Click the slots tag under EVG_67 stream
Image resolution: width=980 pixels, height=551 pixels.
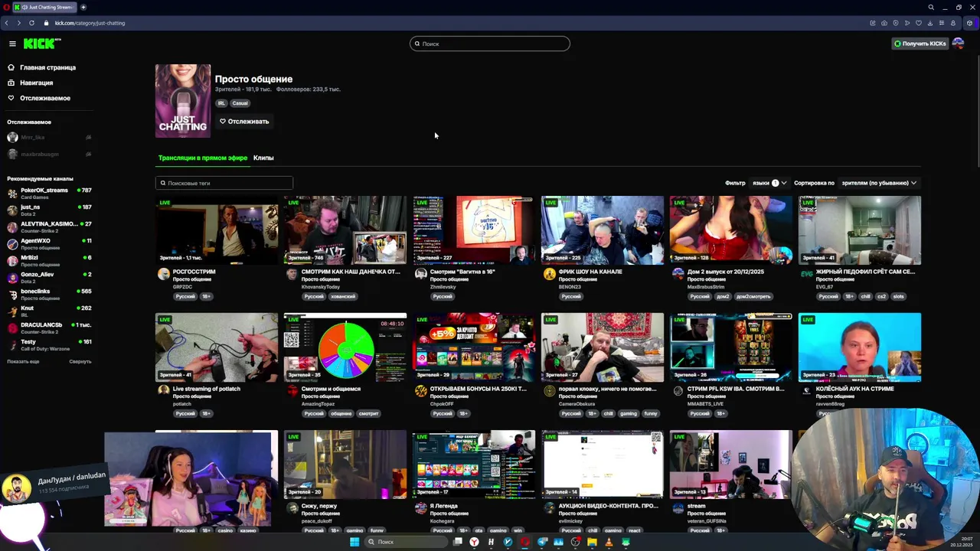pos(898,296)
